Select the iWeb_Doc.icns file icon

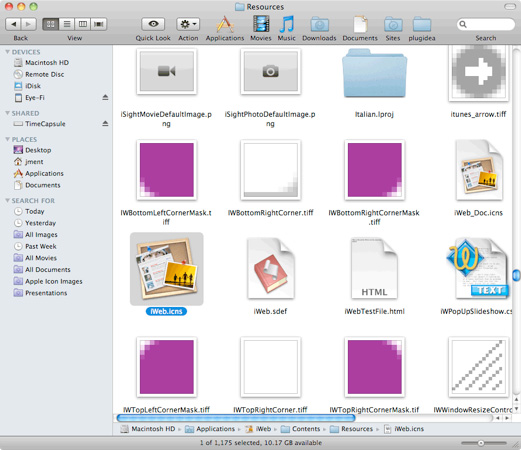pos(479,170)
